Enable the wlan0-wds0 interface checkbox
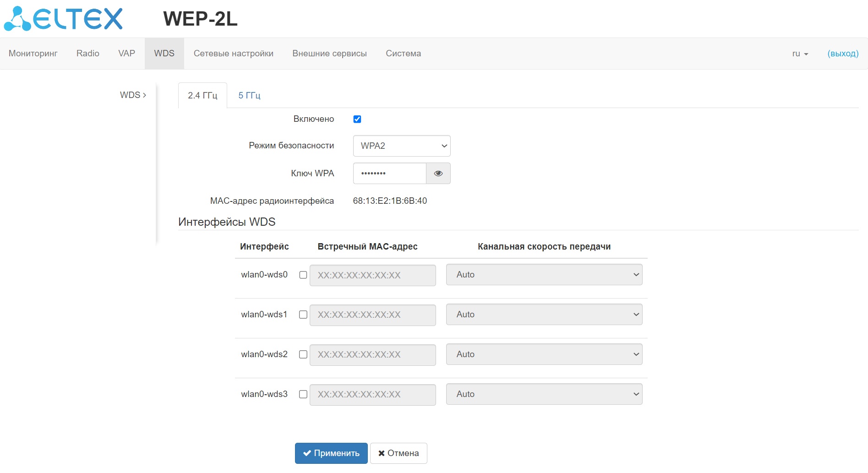The width and height of the screenshot is (868, 473). point(303,275)
